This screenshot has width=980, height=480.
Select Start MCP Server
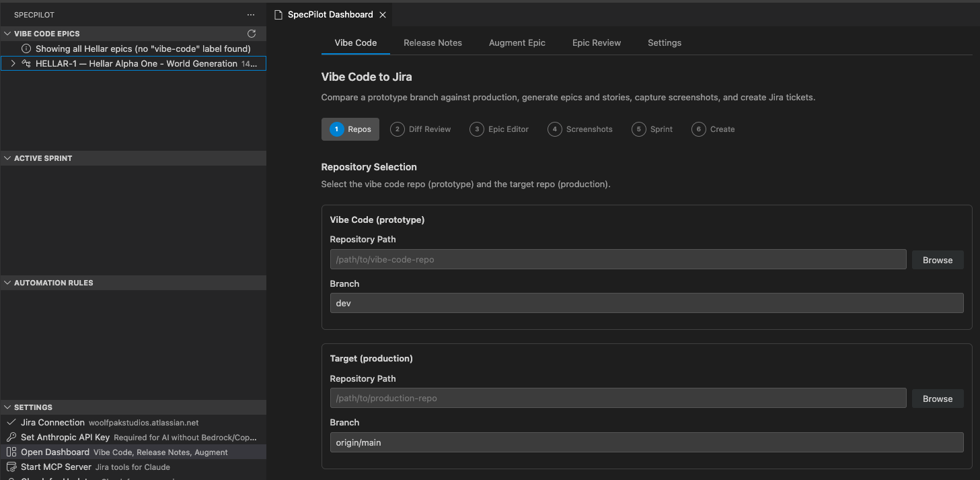click(133, 467)
